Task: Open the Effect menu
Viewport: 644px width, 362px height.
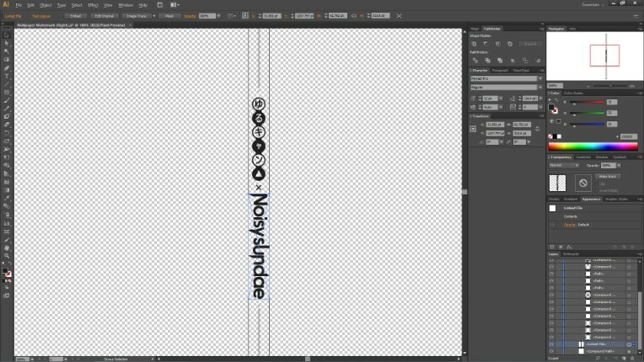Action: [x=93, y=5]
